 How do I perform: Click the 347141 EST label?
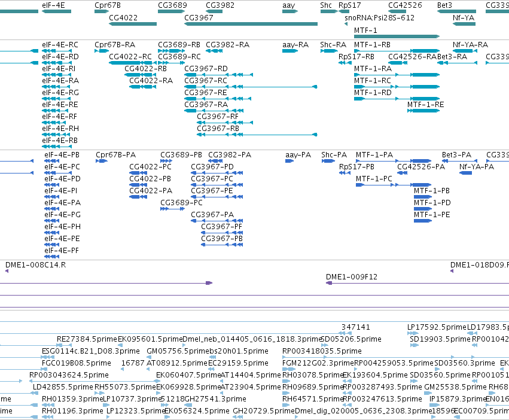tap(355, 327)
